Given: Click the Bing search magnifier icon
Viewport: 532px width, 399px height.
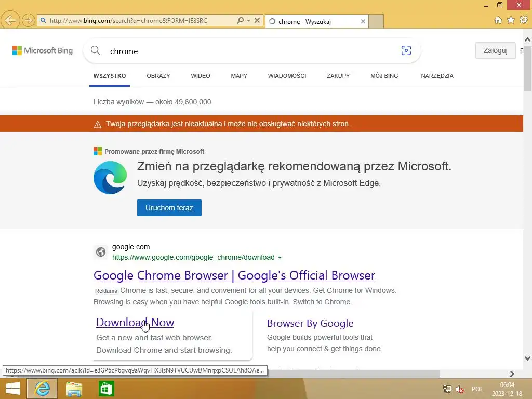Looking at the screenshot, I should click(96, 50).
